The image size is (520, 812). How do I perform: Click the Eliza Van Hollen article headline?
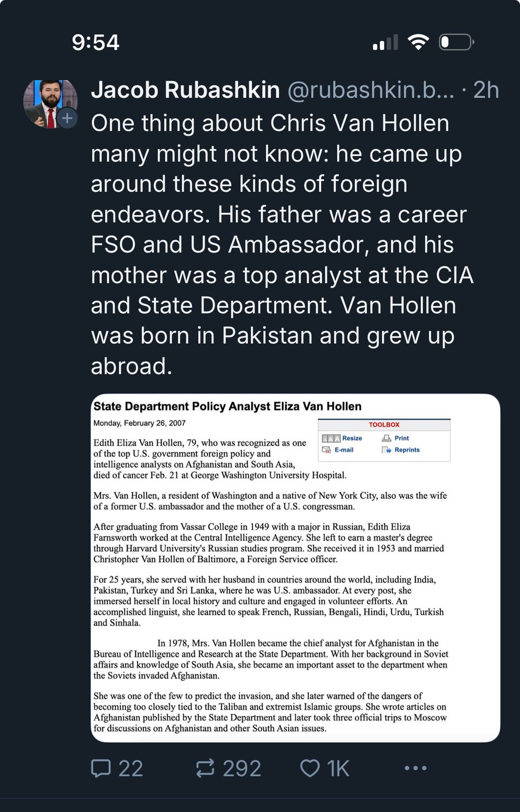coord(227,406)
